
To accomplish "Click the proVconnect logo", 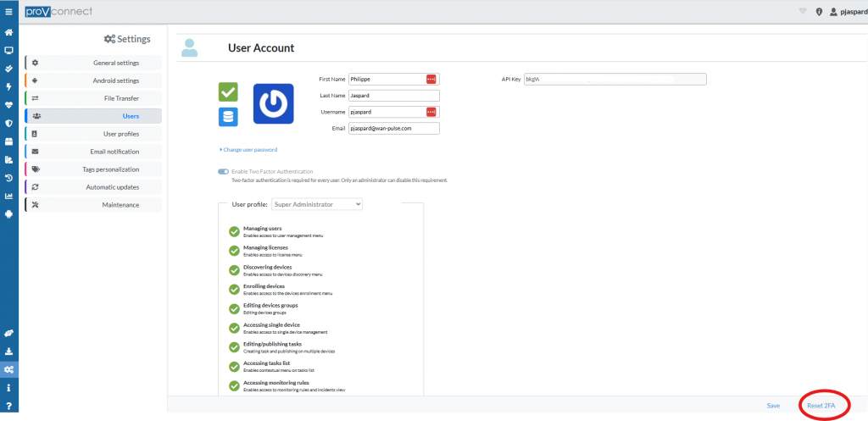I will click(58, 11).
